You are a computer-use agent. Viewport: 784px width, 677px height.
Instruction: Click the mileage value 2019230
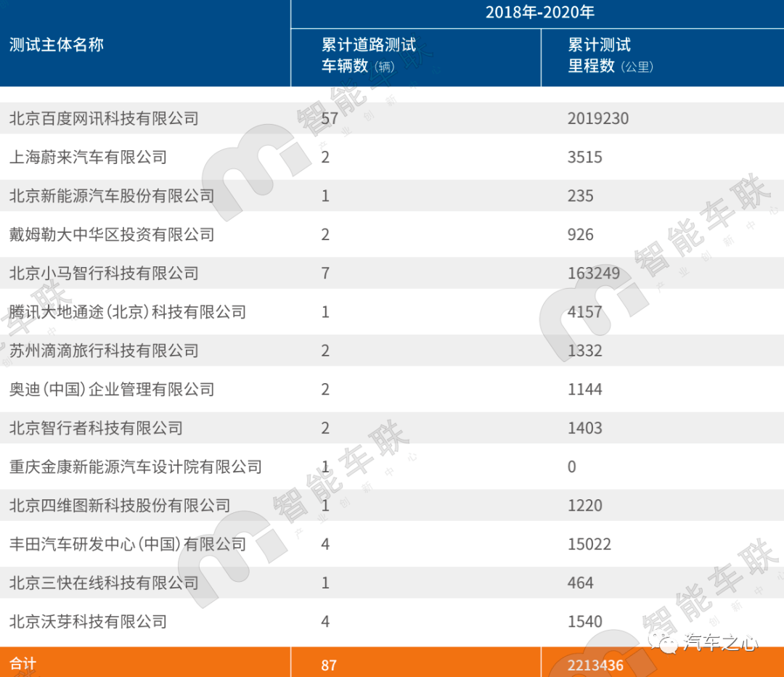[598, 118]
